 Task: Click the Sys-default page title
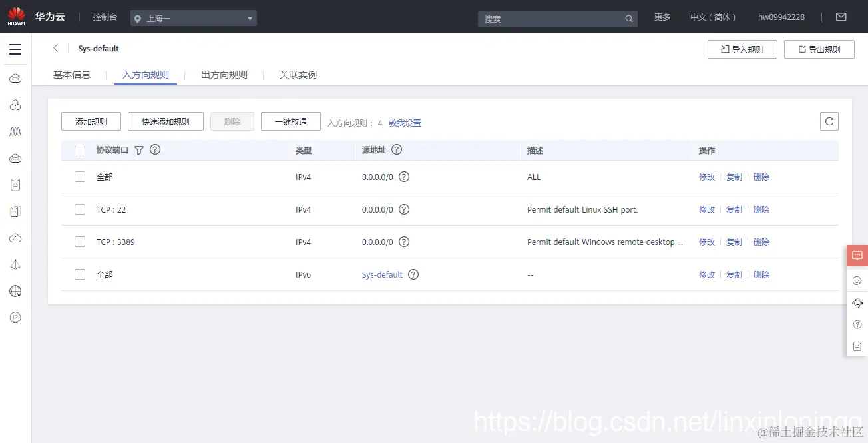coord(99,49)
